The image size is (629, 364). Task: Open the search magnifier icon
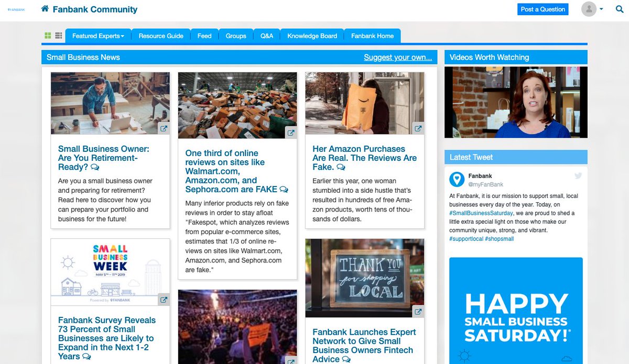(620, 9)
